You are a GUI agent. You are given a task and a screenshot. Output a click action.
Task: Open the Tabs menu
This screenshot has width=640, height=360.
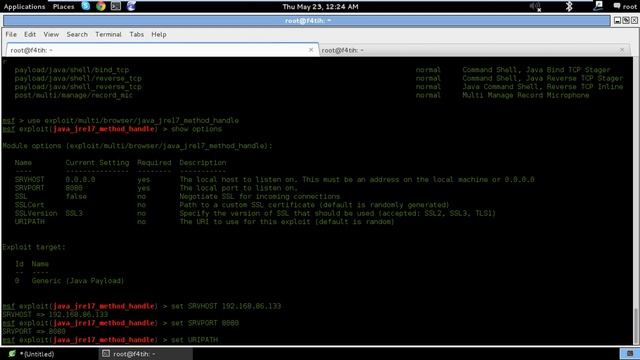(137, 35)
